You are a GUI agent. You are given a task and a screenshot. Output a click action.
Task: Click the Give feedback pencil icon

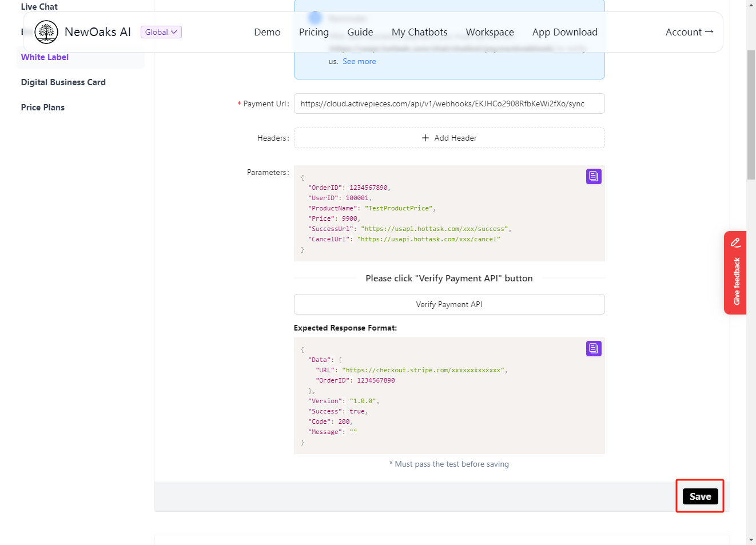(x=735, y=242)
